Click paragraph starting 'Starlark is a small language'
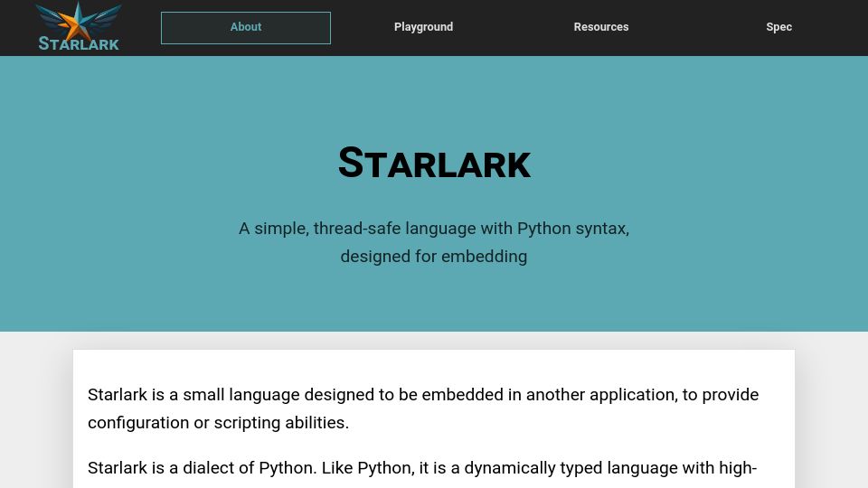 click(x=423, y=408)
